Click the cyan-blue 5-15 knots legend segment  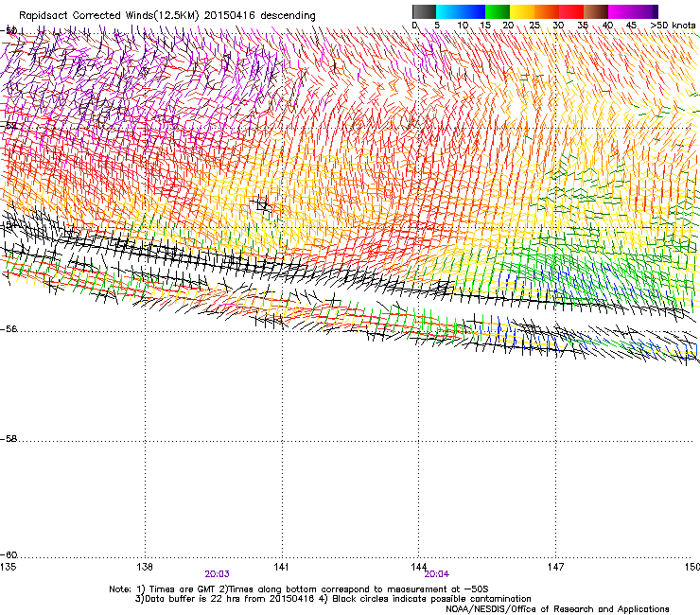(461, 11)
